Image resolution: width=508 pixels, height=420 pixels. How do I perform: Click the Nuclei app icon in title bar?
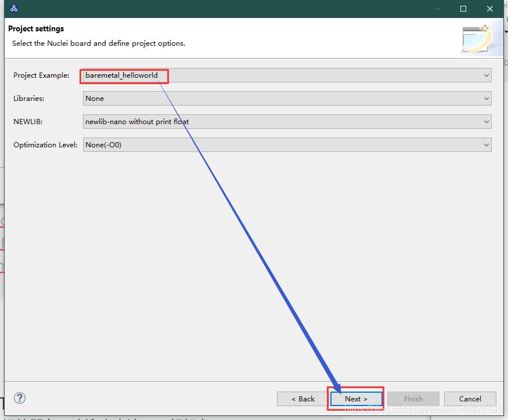pyautogui.click(x=13, y=9)
